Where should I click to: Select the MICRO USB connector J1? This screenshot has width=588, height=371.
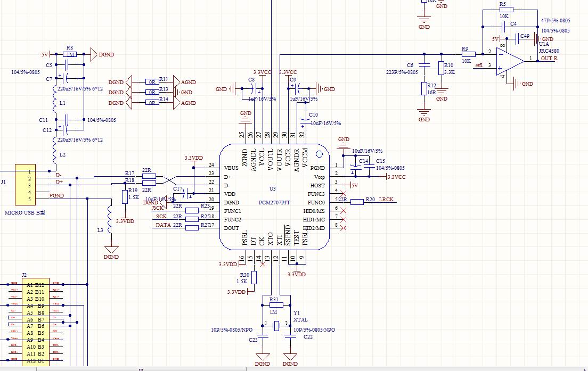[x=25, y=184]
